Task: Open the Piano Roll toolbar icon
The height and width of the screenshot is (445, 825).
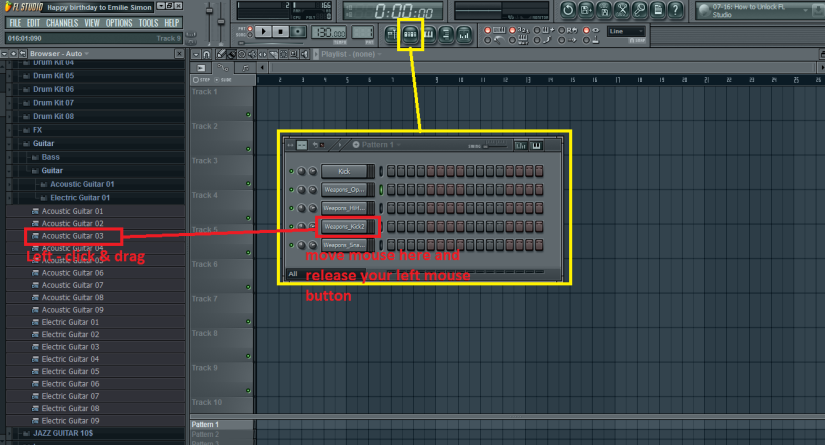Action: 428,35
